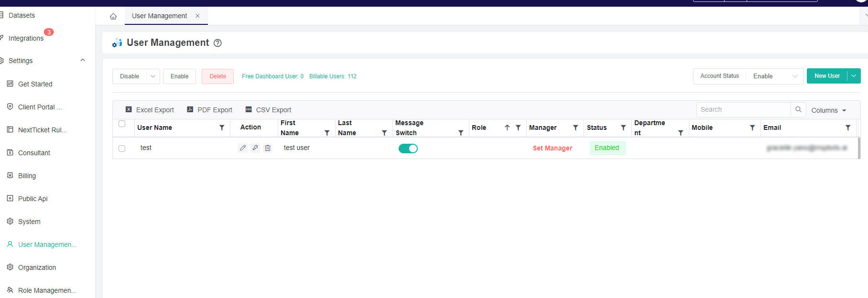
Task: Open the Account Status dropdown
Action: point(773,76)
